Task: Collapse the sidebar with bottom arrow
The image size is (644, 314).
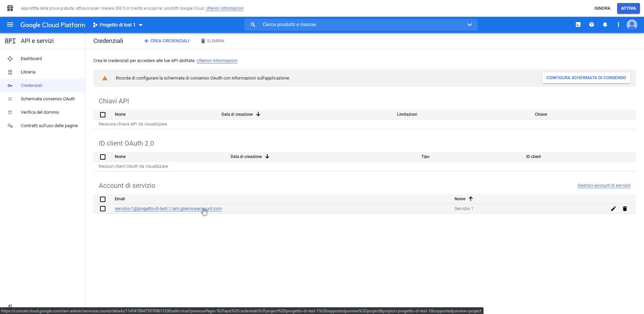Action: [x=10, y=306]
